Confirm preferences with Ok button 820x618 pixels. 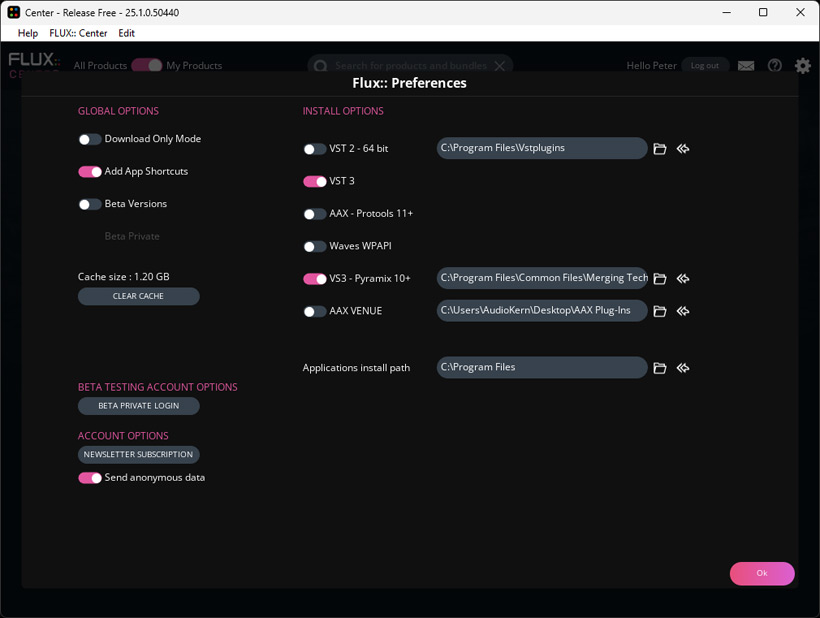click(762, 573)
